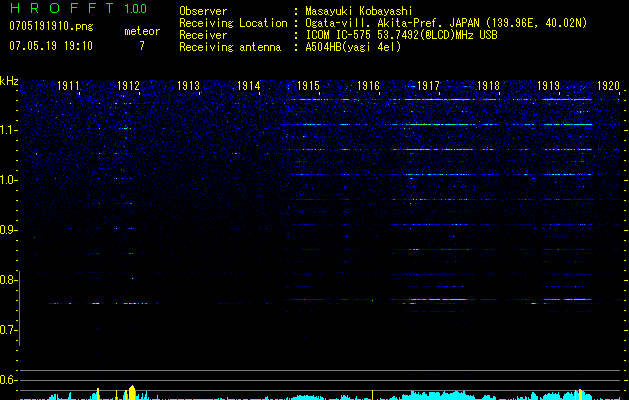Viewport: 629px width, 400px height.
Task: Click time marker 1919
Action: [x=548, y=85]
